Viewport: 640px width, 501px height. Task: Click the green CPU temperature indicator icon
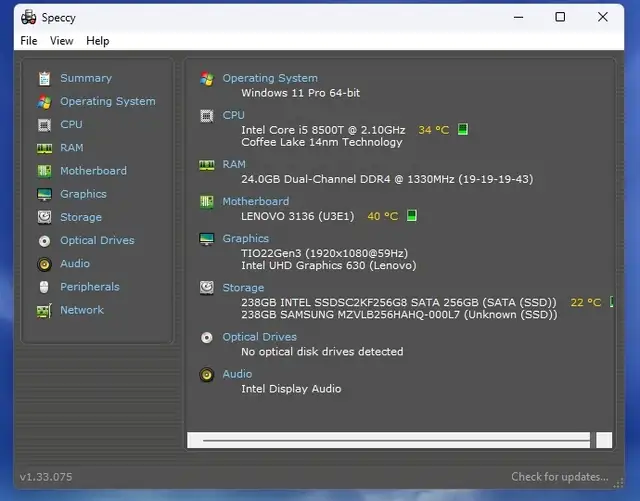coord(462,129)
